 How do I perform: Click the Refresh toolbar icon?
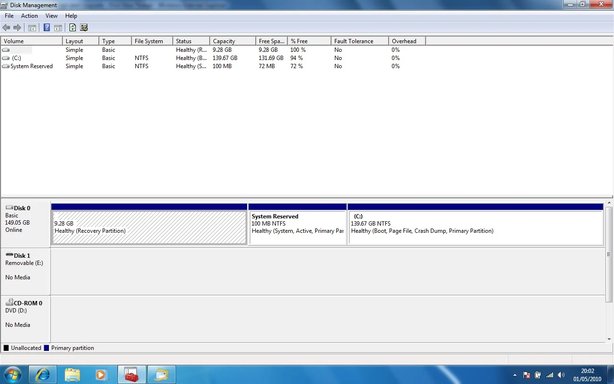[72, 27]
